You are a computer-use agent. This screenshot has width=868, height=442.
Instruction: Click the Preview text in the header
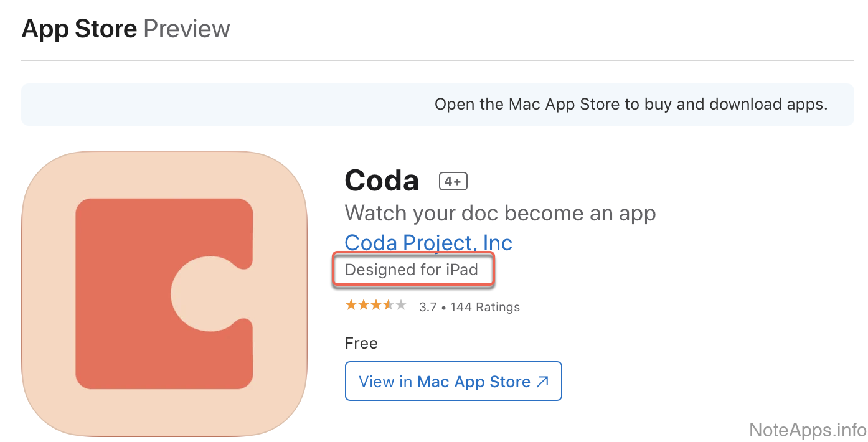(x=187, y=29)
